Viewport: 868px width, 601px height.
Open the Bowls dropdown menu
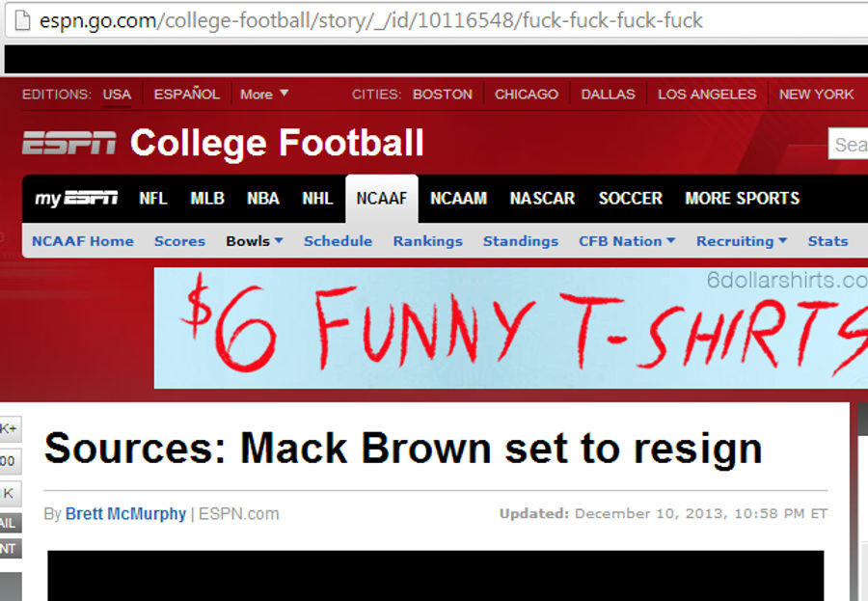pyautogui.click(x=255, y=241)
